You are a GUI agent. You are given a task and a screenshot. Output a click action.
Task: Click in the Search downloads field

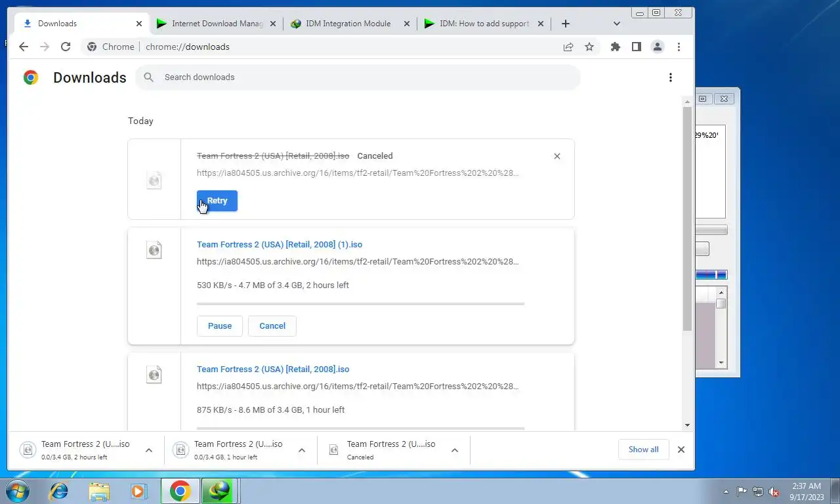click(x=358, y=77)
